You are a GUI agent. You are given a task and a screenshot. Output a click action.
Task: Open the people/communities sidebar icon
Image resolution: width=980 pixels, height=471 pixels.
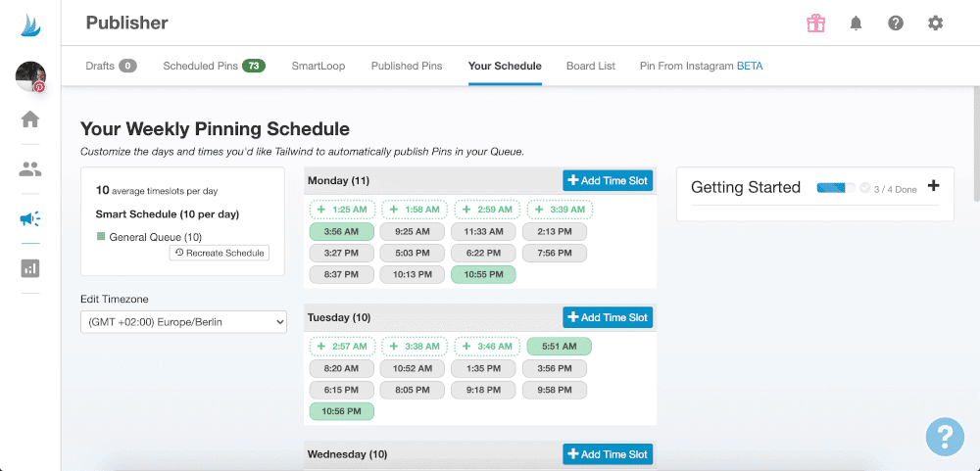(x=30, y=169)
